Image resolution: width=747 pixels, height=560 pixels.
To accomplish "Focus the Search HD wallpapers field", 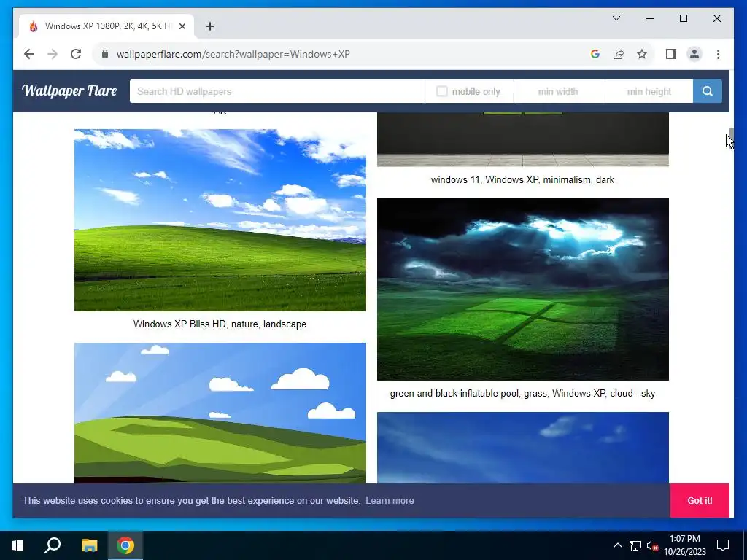I will pos(276,91).
